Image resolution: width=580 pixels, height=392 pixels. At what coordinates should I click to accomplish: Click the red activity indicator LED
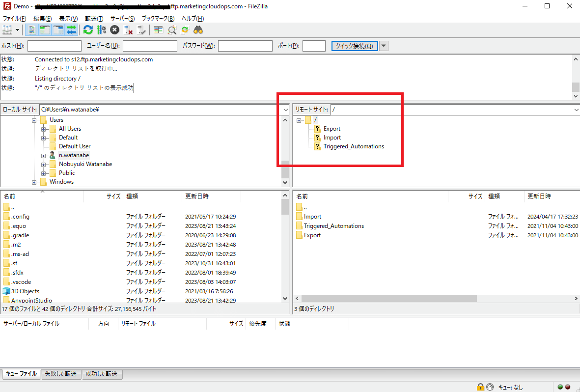568,387
